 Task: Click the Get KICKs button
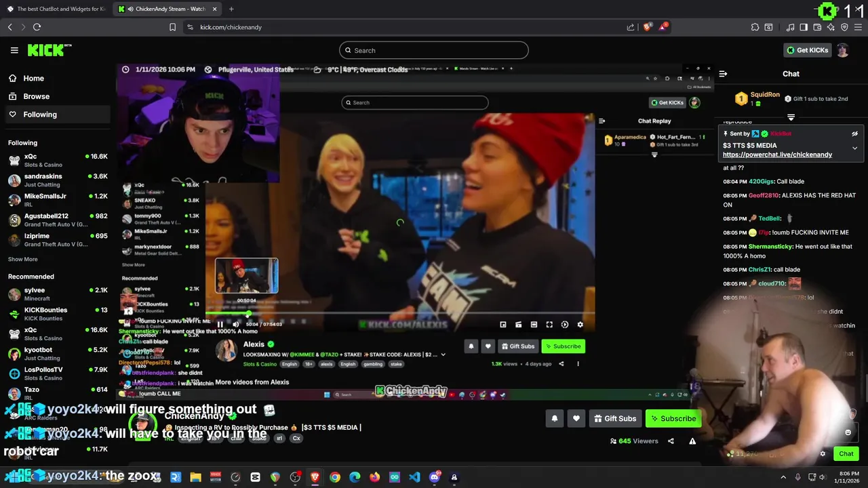tap(808, 50)
